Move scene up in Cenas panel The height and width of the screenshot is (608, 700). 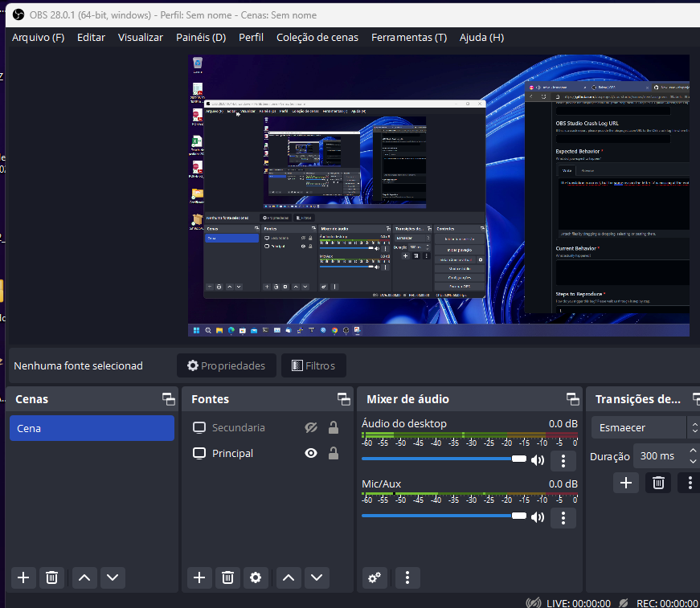tap(84, 577)
